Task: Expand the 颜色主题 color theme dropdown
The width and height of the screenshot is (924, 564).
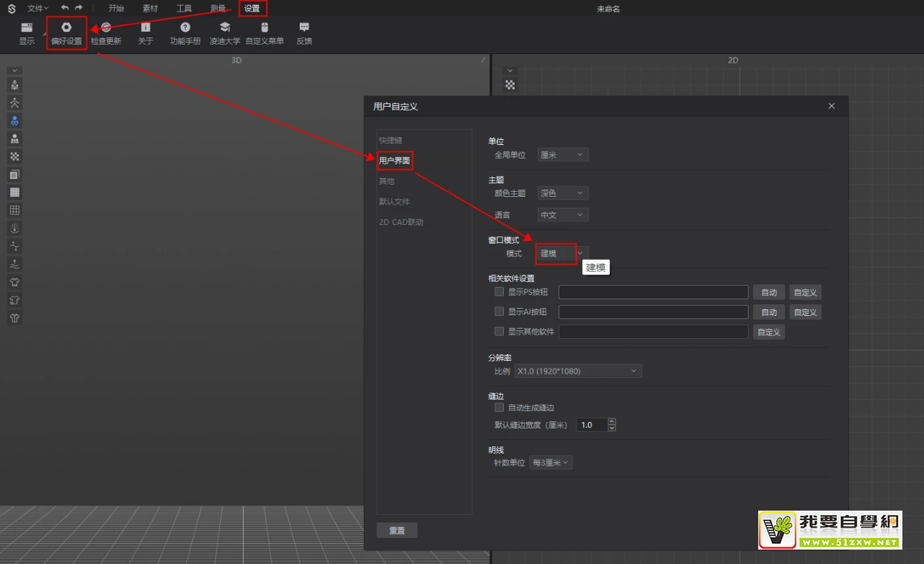Action: click(x=563, y=193)
